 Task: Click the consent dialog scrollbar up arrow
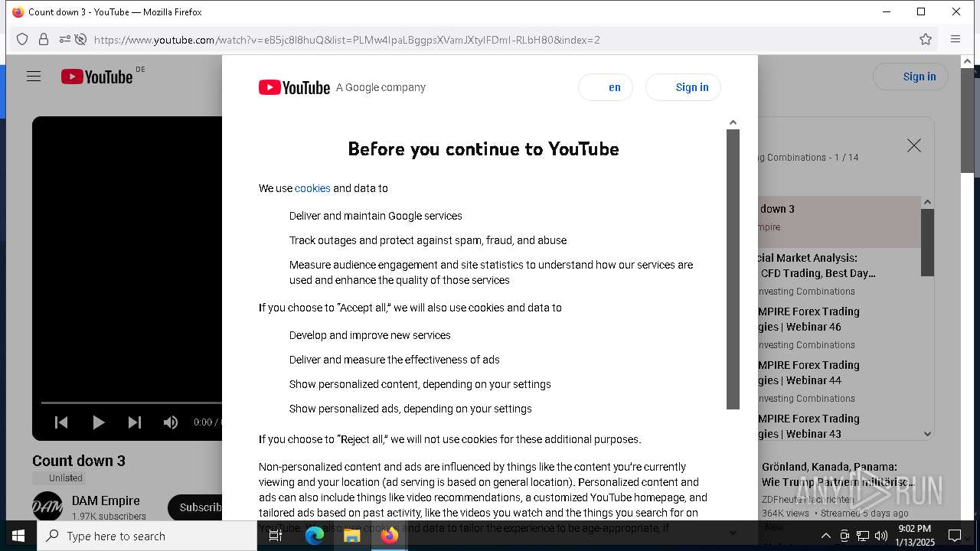[x=733, y=122]
